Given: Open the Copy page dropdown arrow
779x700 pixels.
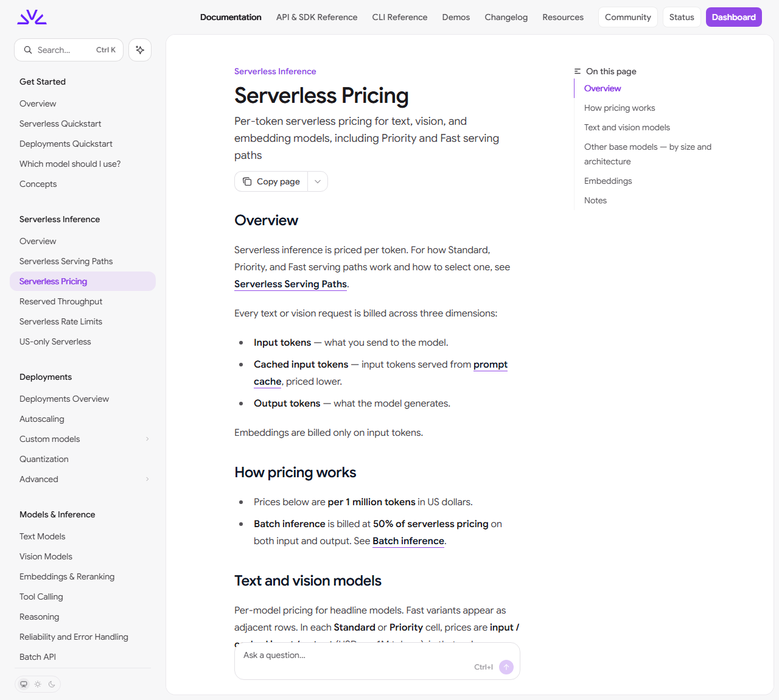Looking at the screenshot, I should pos(318,181).
